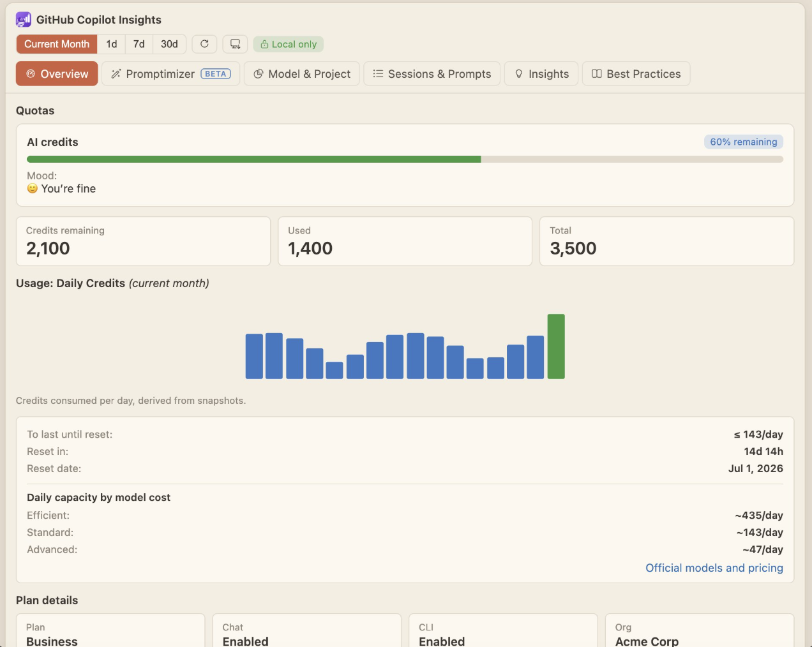
Task: Select the Current Month range
Action: coord(57,44)
